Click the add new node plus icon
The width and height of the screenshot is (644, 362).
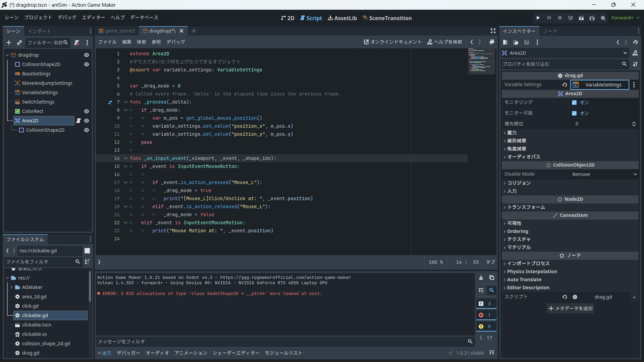pyautogui.click(x=9, y=43)
